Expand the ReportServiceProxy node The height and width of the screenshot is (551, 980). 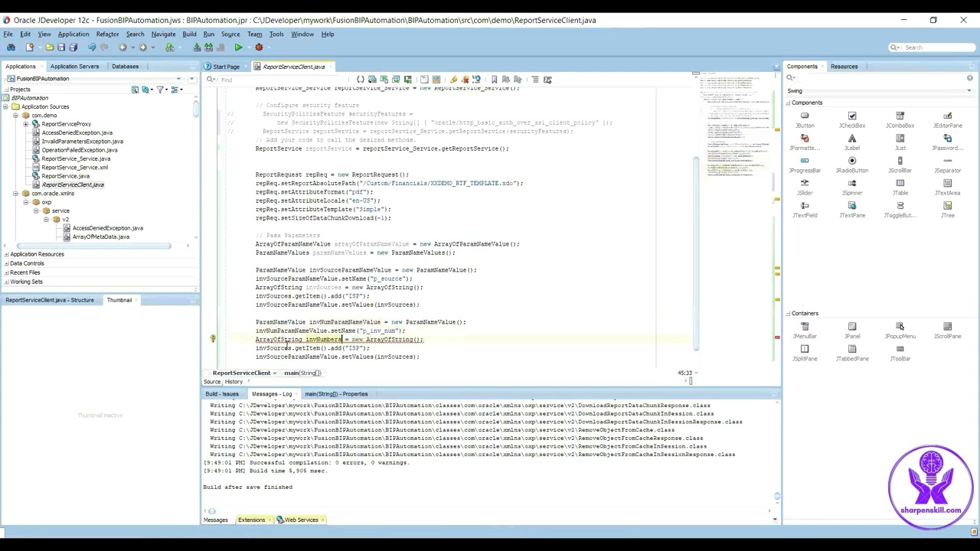click(x=25, y=124)
